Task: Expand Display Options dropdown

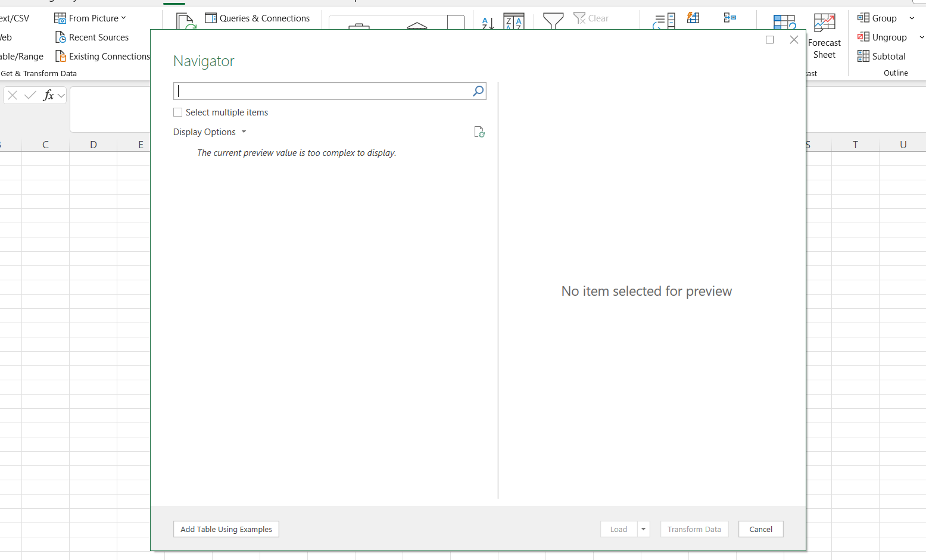Action: (210, 132)
